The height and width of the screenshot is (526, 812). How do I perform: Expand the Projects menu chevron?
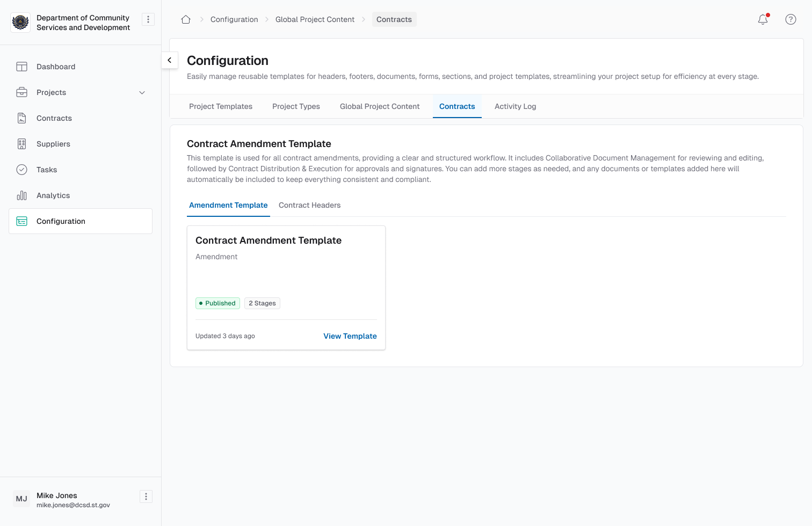tap(142, 92)
